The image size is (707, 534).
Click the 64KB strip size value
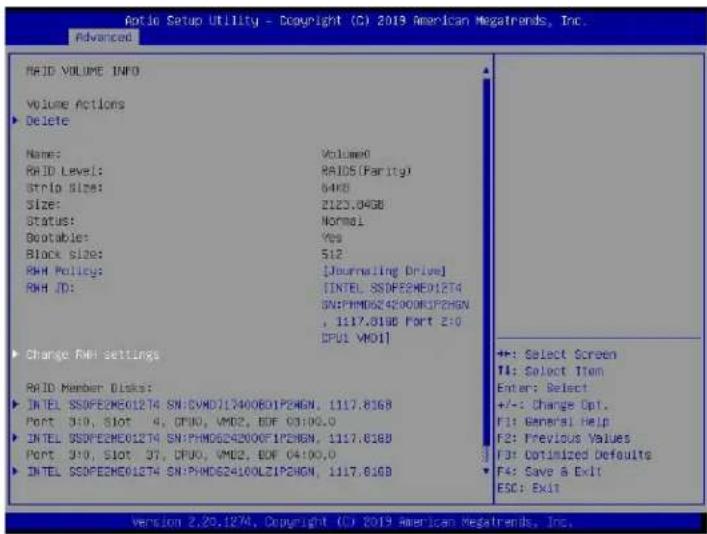tap(335, 188)
